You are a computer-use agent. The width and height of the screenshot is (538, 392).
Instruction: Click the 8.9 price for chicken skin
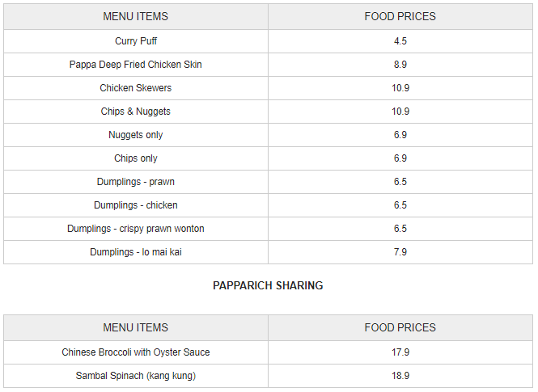pos(400,65)
